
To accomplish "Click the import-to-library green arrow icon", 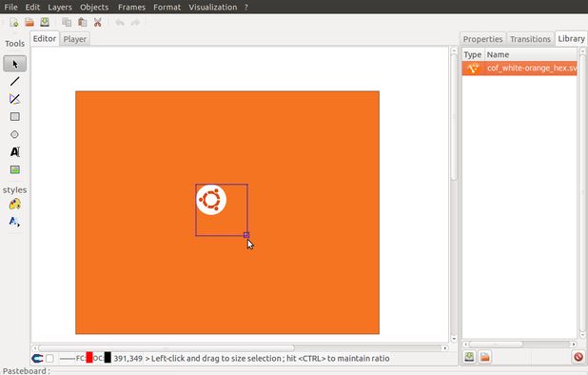I will (469, 357).
